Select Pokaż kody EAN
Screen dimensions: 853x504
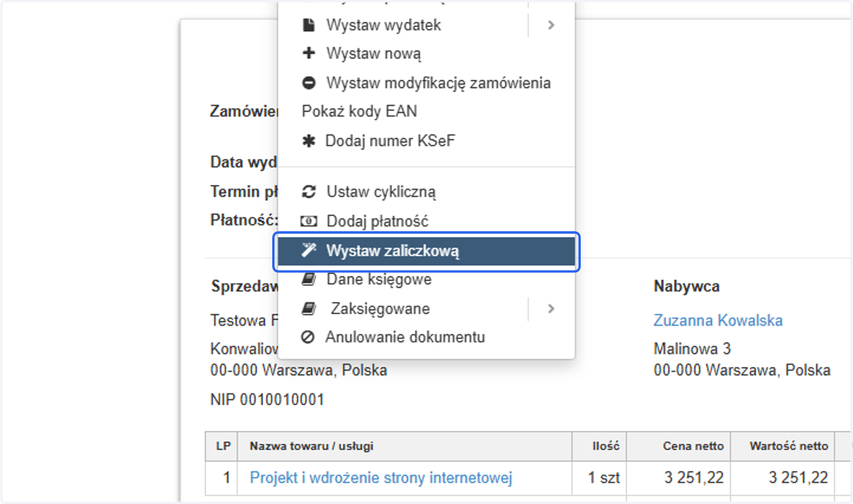tap(360, 112)
